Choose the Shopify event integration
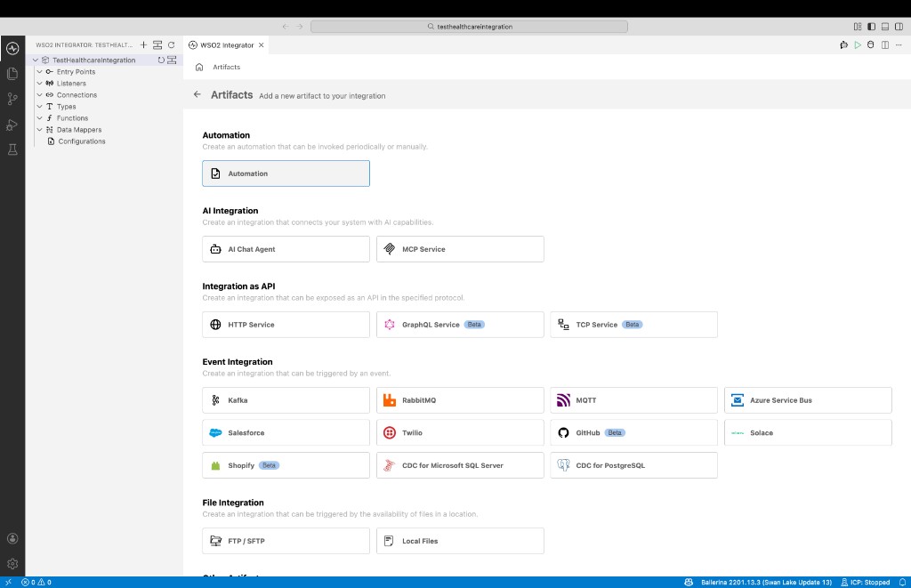Screen dimensions: 911x588 pos(286,465)
